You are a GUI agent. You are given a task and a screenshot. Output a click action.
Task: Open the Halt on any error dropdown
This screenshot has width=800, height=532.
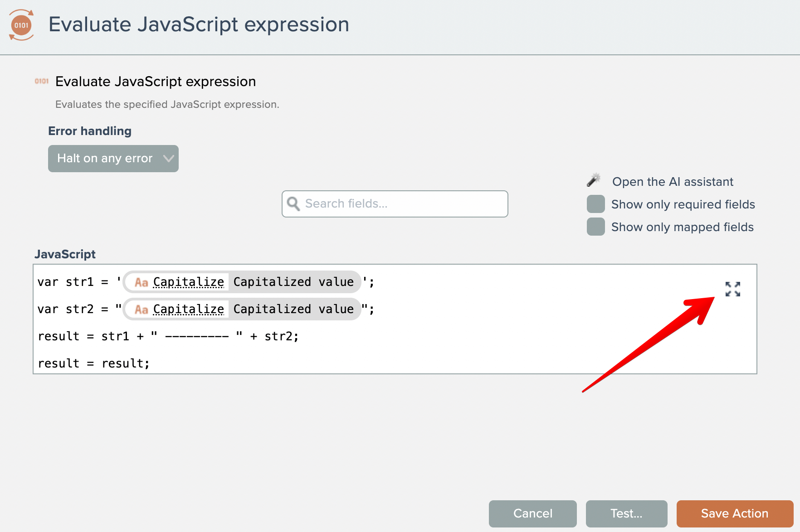105,159
